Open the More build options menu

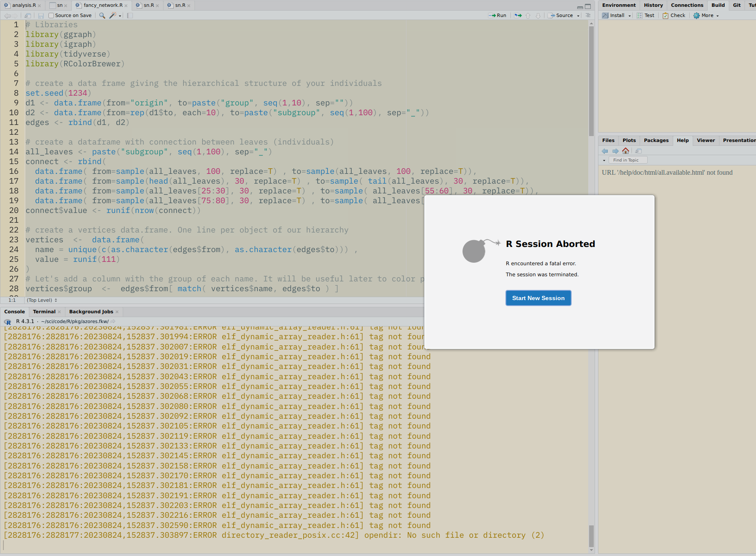(x=705, y=15)
